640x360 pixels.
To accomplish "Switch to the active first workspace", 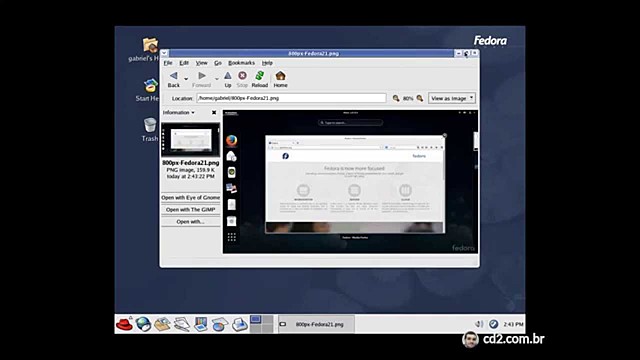I will tap(256, 319).
